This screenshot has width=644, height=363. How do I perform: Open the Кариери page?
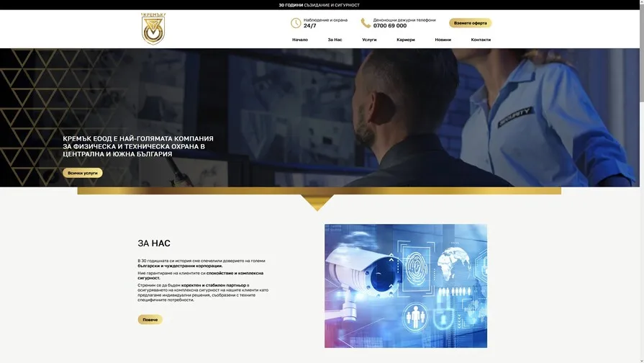point(406,40)
